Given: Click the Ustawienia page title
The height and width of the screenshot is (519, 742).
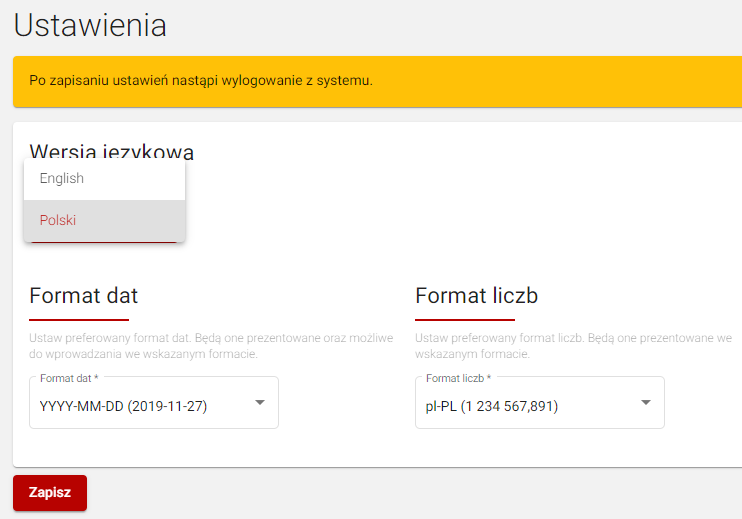Looking at the screenshot, I should coord(90,25).
